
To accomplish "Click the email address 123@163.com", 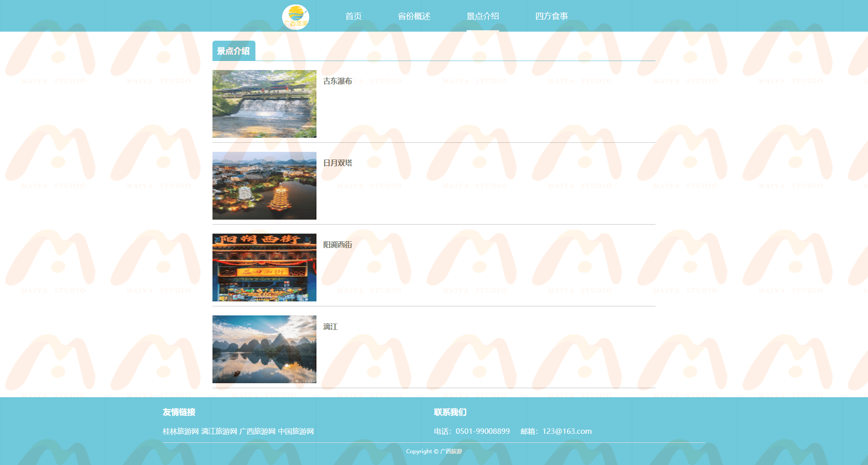I will (x=566, y=432).
